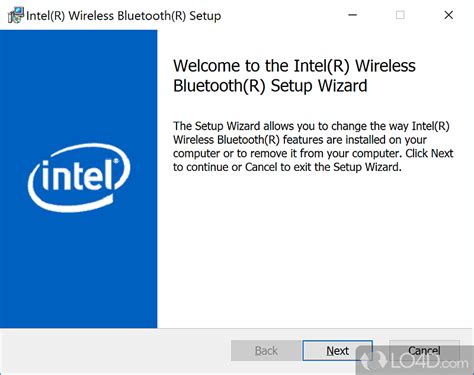This screenshot has height=375, width=474.
Task: Click the grayed-out maximize window icon
Action: click(x=400, y=15)
